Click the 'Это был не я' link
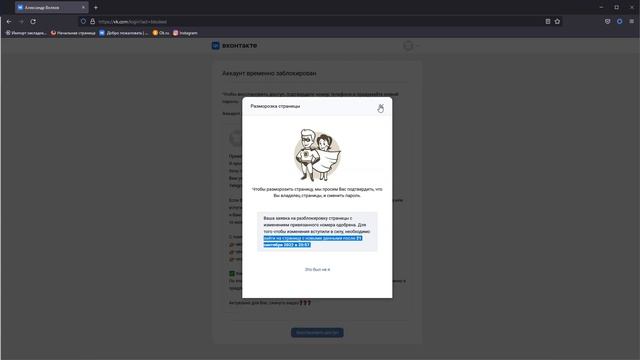This screenshot has height=360, width=640. 317,270
